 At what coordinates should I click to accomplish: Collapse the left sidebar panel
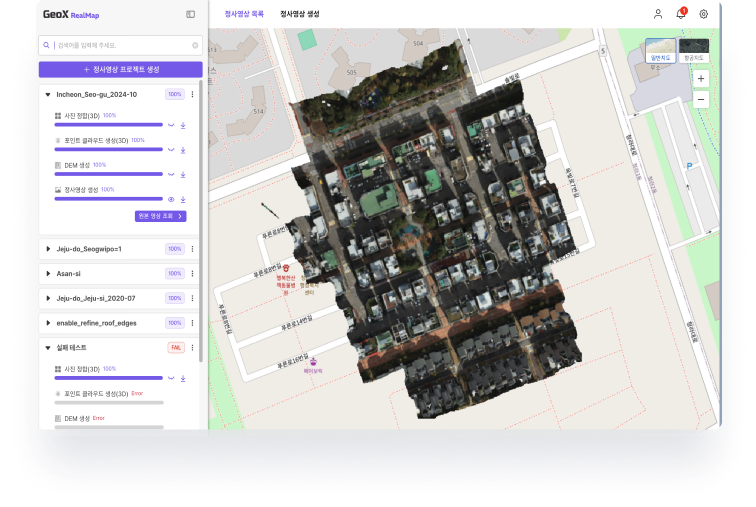pyautogui.click(x=191, y=15)
